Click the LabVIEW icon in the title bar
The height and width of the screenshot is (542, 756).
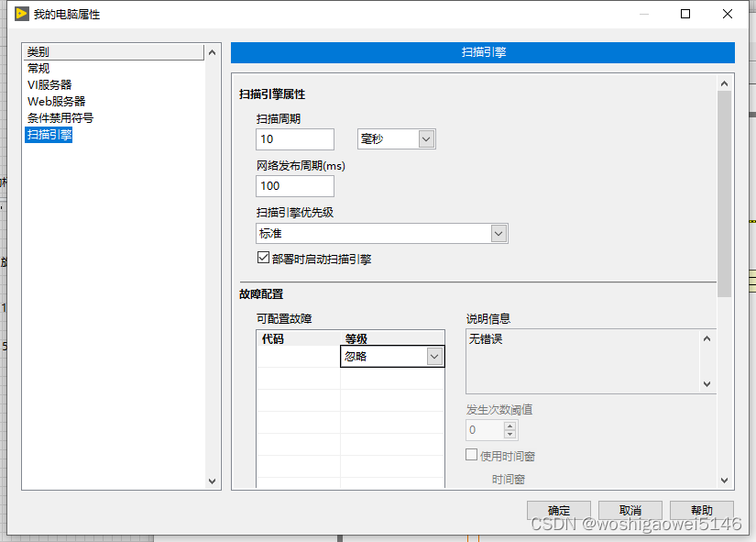20,14
